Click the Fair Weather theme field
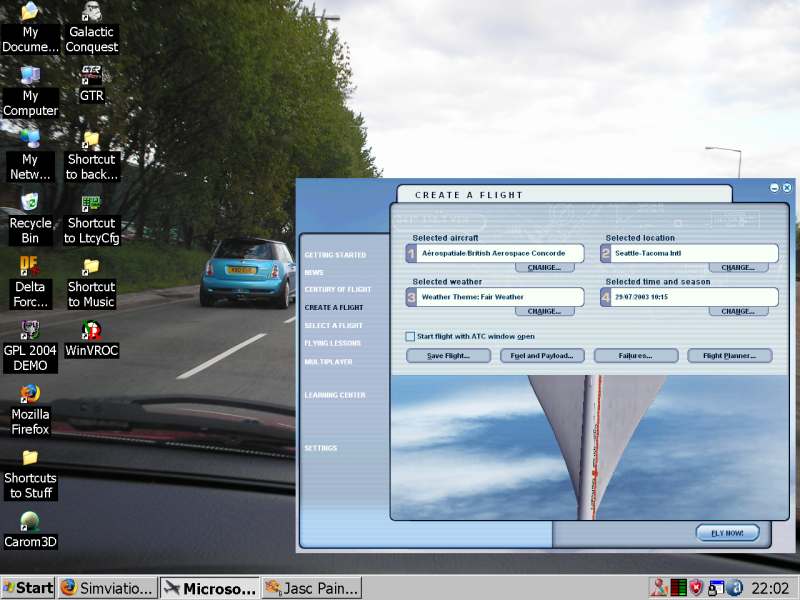This screenshot has height=600, width=800. 495,297
